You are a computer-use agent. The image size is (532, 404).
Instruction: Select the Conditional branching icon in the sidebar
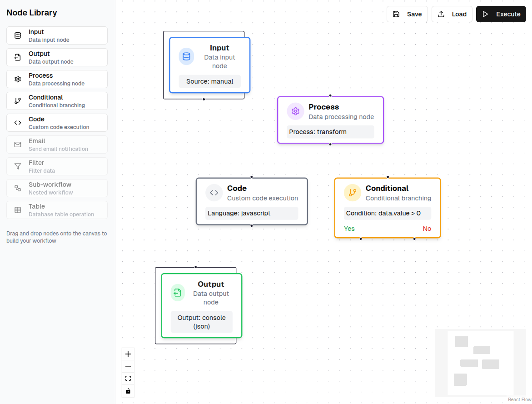17,100
